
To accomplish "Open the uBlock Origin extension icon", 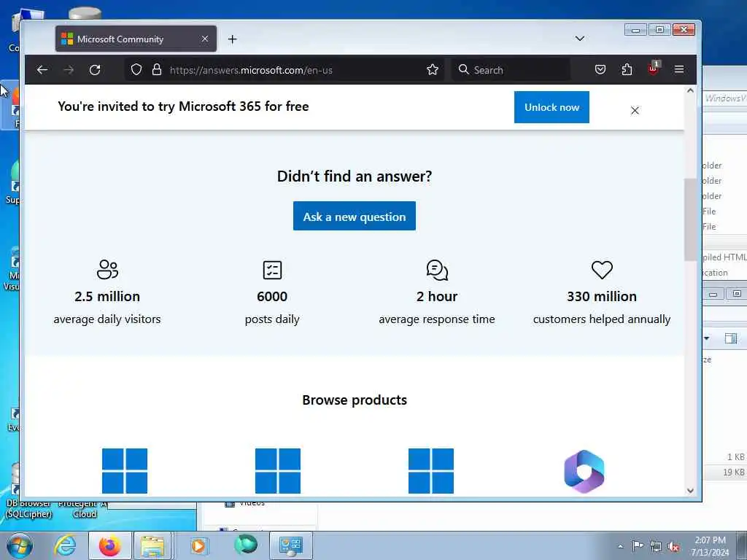I will tap(654, 69).
